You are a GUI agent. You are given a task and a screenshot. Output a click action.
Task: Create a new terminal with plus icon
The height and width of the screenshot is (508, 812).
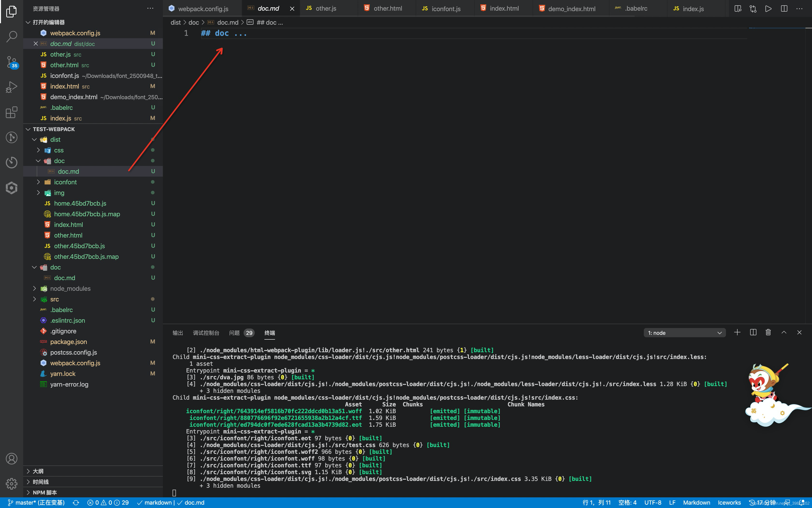[737, 332]
